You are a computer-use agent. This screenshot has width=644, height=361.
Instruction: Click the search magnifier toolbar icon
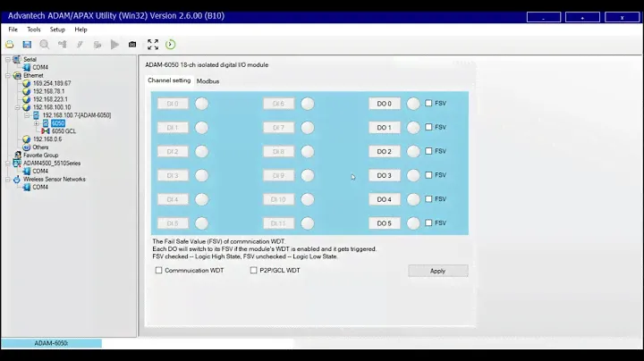click(45, 45)
